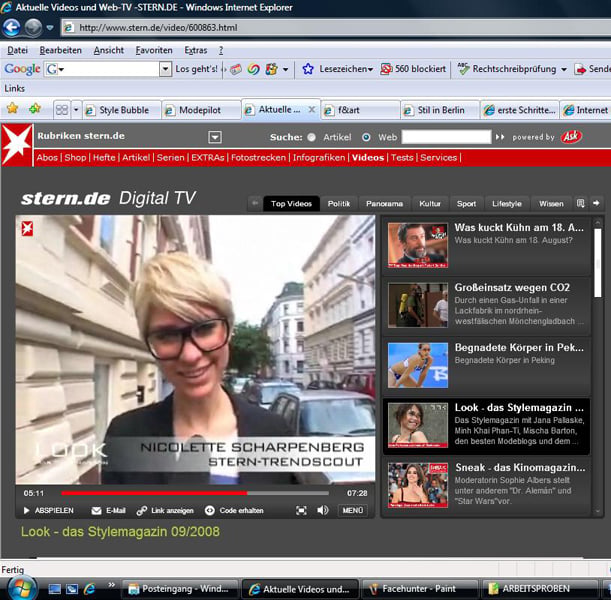Select the Politik category tab
The height and width of the screenshot is (600, 611).
339,204
